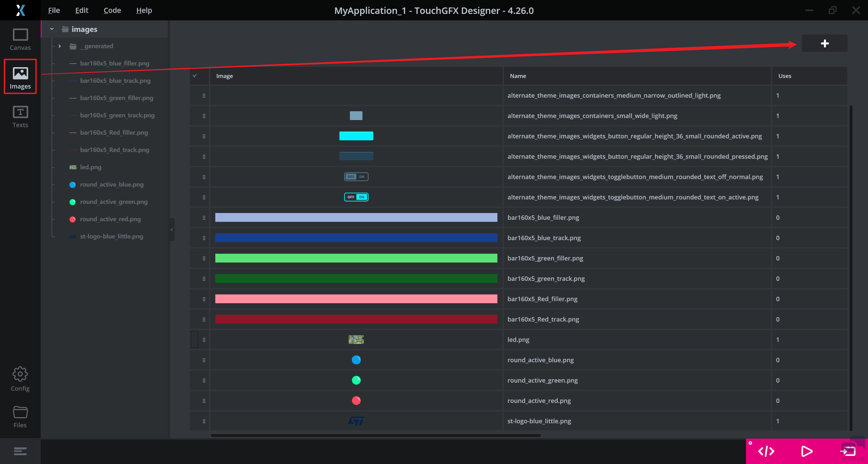Open the Canvas view
The width and height of the screenshot is (868, 464).
point(20,39)
